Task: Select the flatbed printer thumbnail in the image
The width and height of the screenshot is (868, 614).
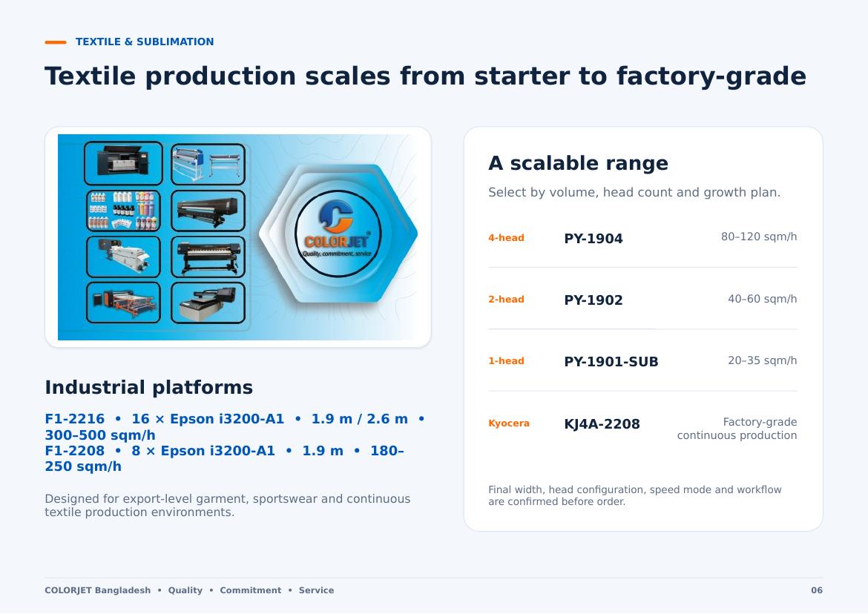Action: (x=208, y=303)
